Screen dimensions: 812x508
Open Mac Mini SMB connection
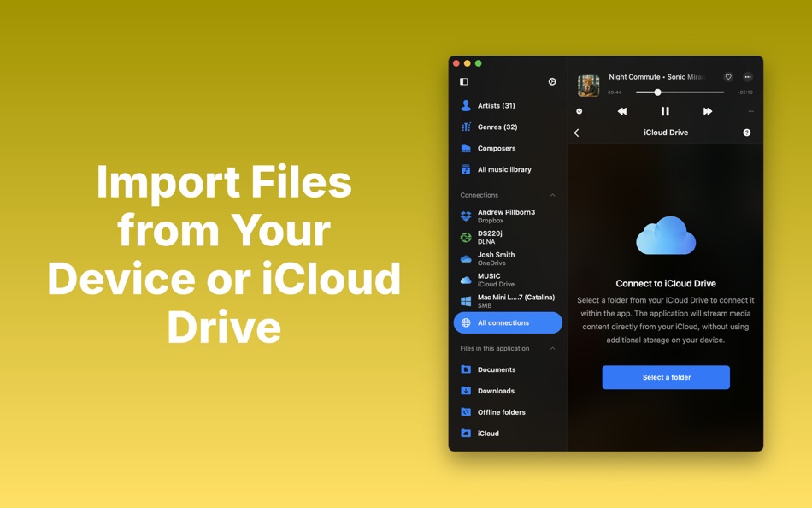click(x=508, y=301)
